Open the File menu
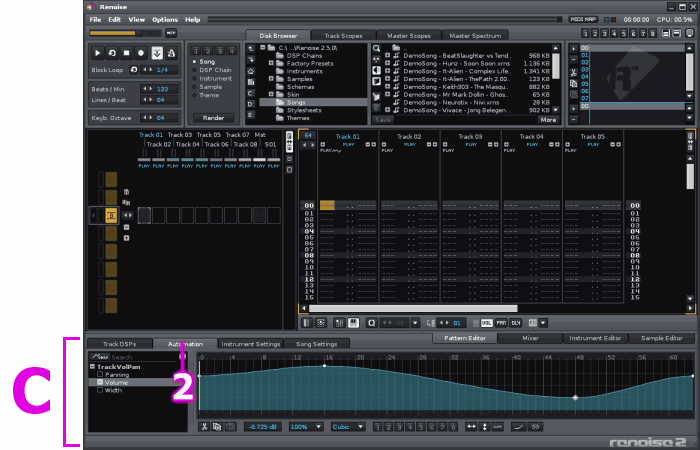This screenshot has height=450, width=700. 95,20
